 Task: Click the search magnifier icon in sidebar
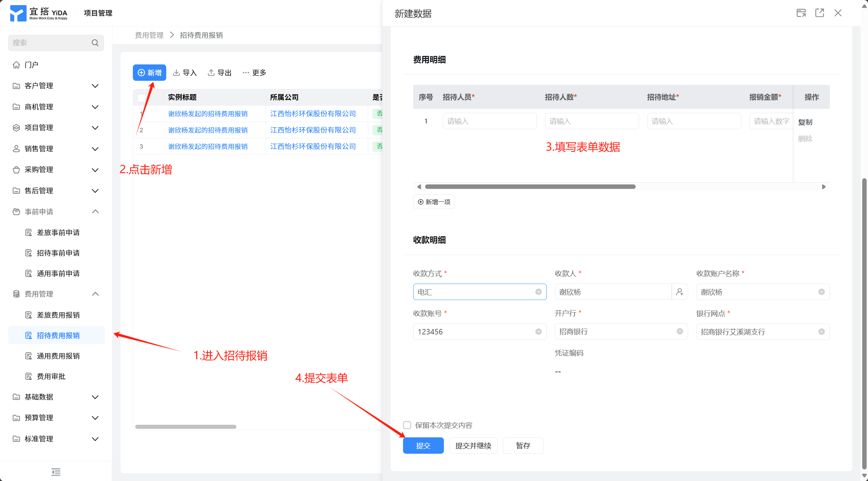coord(95,43)
